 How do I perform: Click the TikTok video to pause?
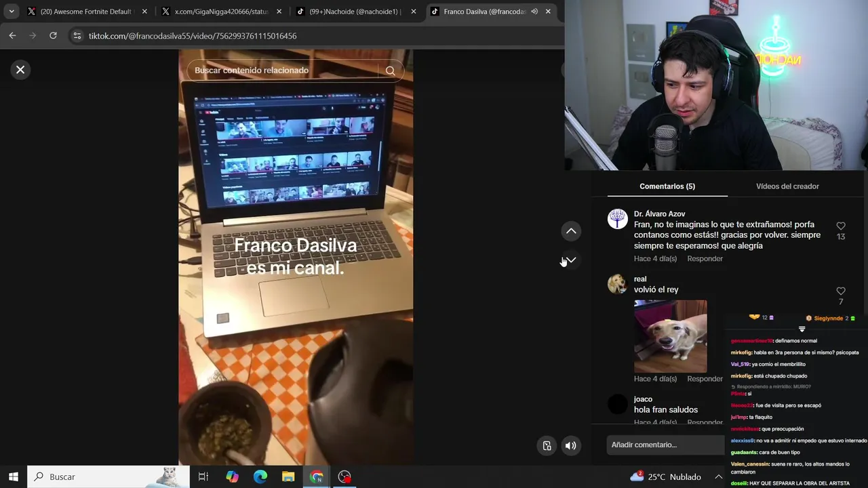[x=296, y=258]
